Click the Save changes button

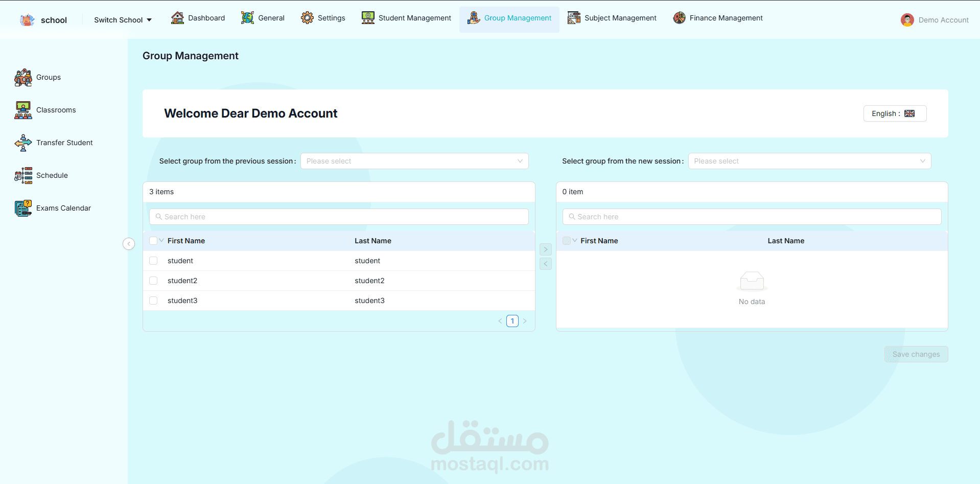click(916, 354)
